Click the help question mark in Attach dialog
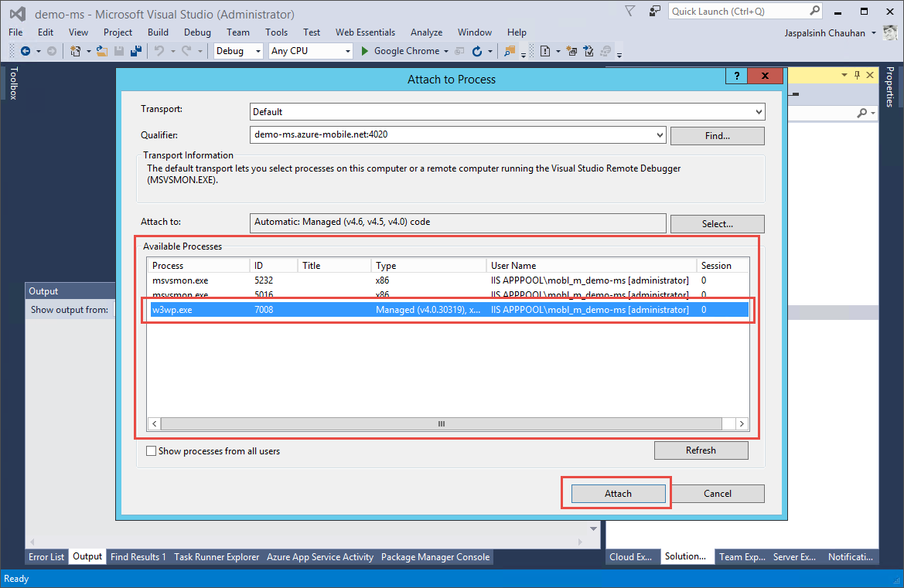Viewport: 904px width, 588px height. (x=736, y=76)
